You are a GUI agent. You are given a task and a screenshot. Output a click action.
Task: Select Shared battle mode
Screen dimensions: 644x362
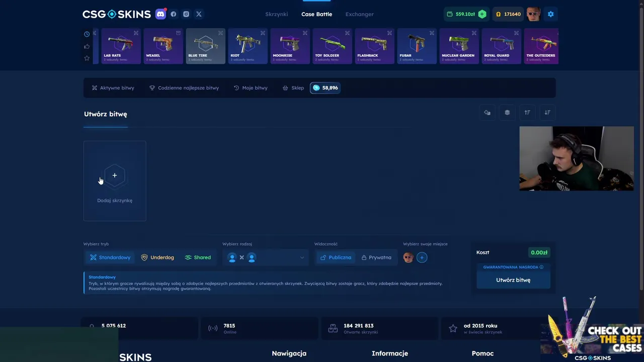click(x=198, y=257)
